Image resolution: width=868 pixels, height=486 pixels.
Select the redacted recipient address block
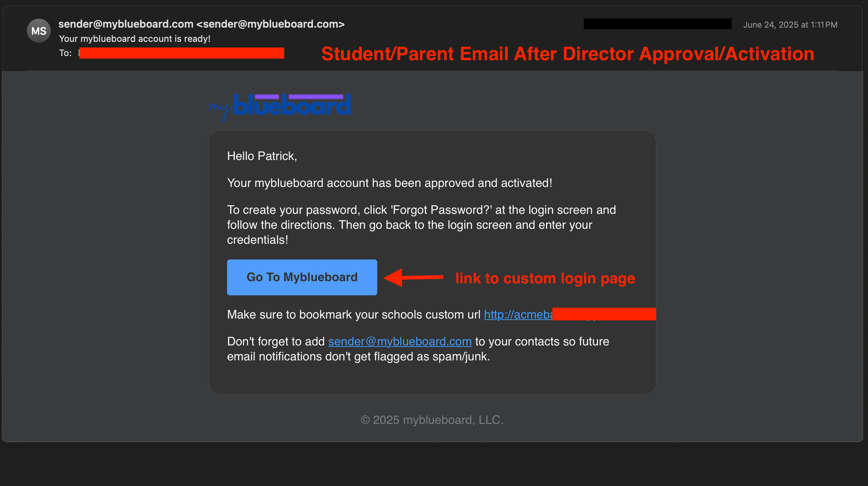point(181,53)
